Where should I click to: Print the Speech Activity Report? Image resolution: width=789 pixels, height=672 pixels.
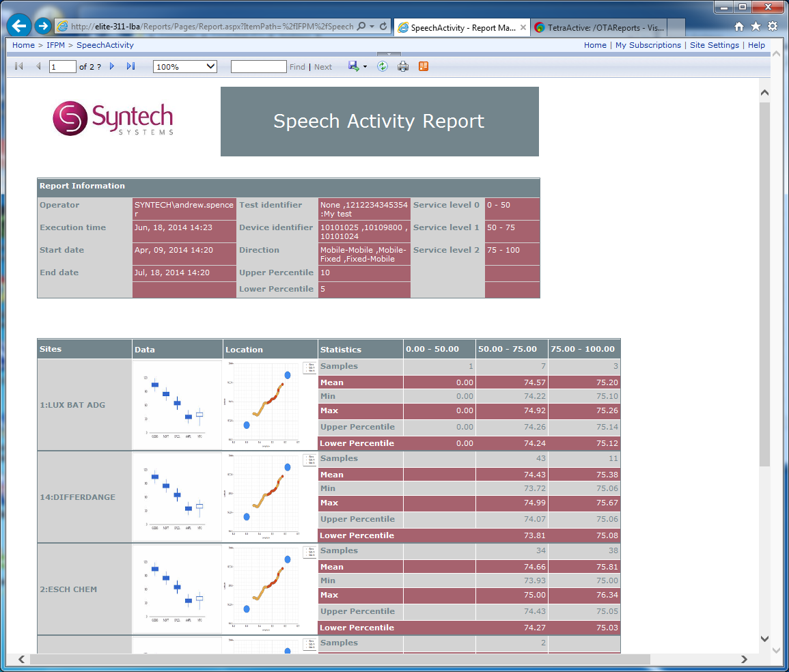tap(403, 66)
